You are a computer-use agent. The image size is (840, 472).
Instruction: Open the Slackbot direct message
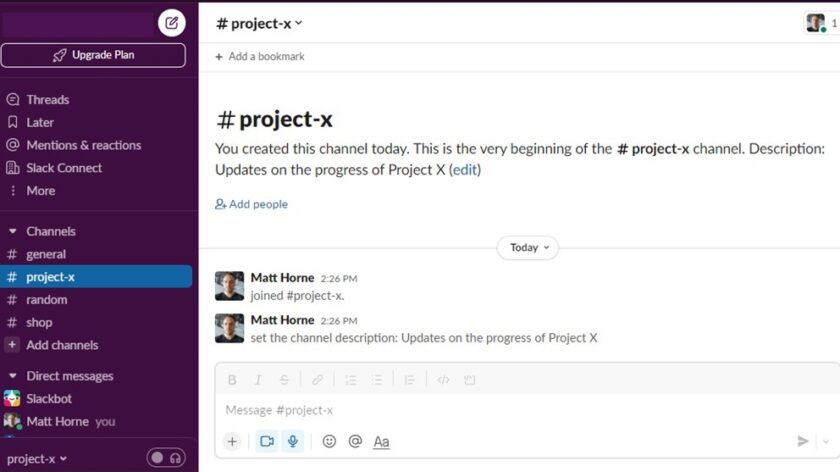(48, 398)
